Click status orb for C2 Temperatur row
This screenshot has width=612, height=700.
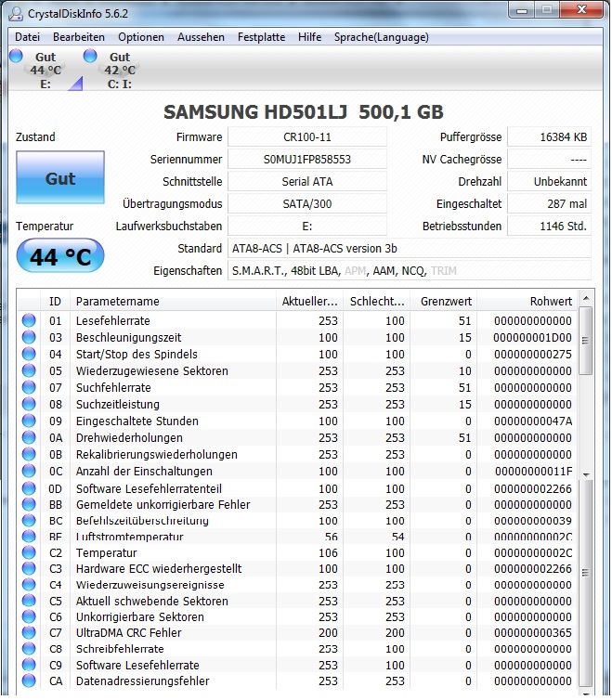29,552
